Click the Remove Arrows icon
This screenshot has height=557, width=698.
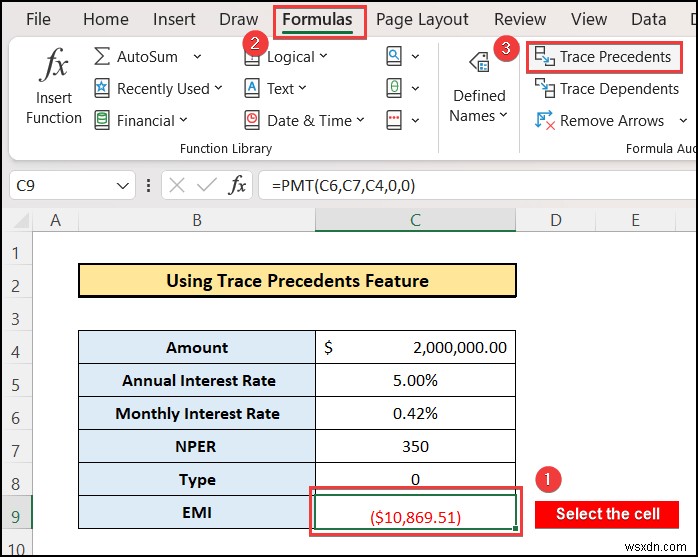(x=544, y=120)
